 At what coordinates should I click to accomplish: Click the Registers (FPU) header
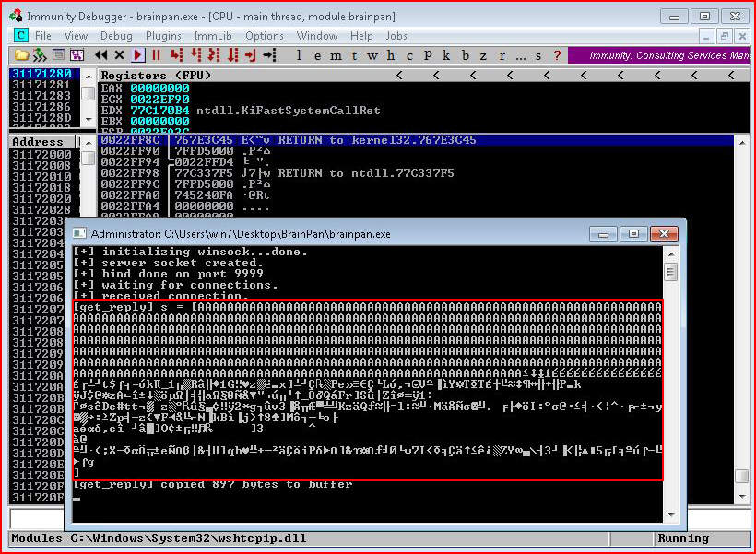156,76
